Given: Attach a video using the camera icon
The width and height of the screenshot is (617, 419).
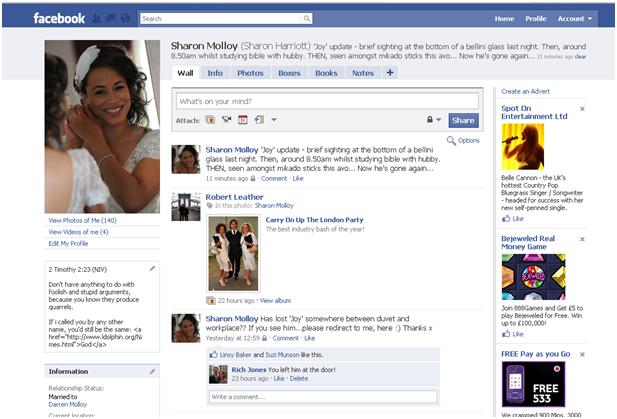Looking at the screenshot, I should [226, 120].
